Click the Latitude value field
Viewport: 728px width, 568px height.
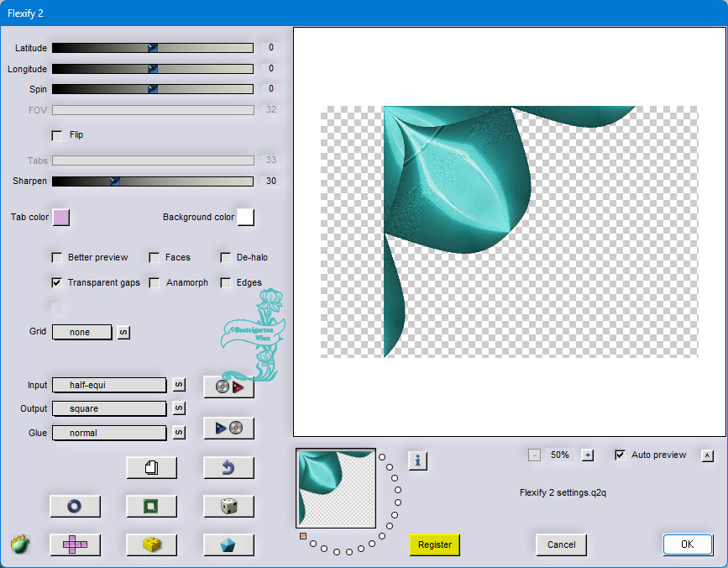coord(271,47)
